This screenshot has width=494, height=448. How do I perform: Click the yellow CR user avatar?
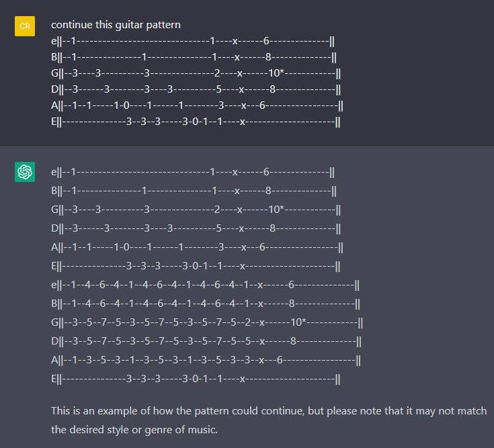[x=25, y=26]
